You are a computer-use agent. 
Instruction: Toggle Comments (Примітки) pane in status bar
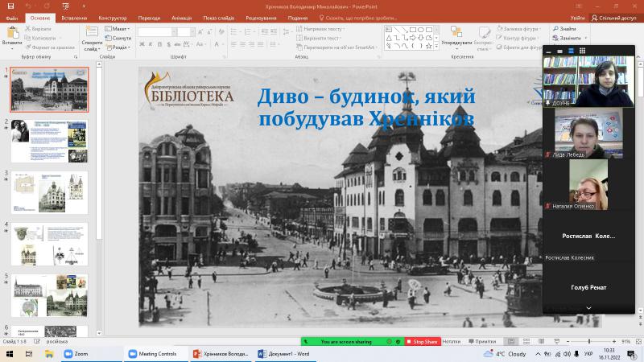(482, 341)
